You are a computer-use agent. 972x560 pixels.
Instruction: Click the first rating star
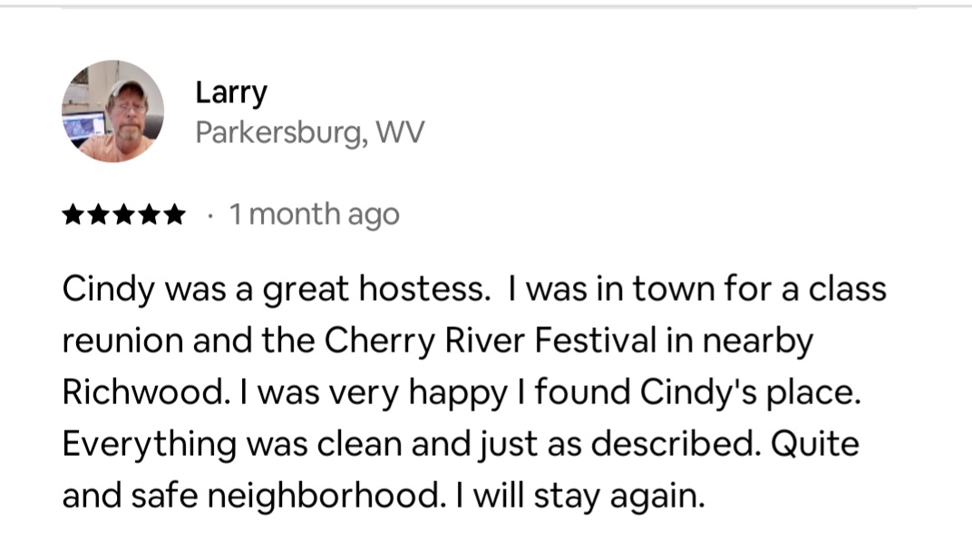[73, 216]
